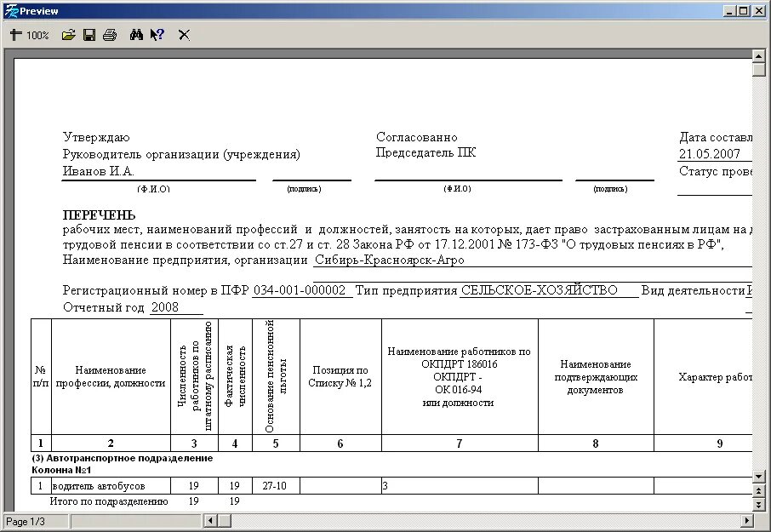Screen dimensions: 771x532
Task: Click the Председатель ПК text
Action: (425, 152)
